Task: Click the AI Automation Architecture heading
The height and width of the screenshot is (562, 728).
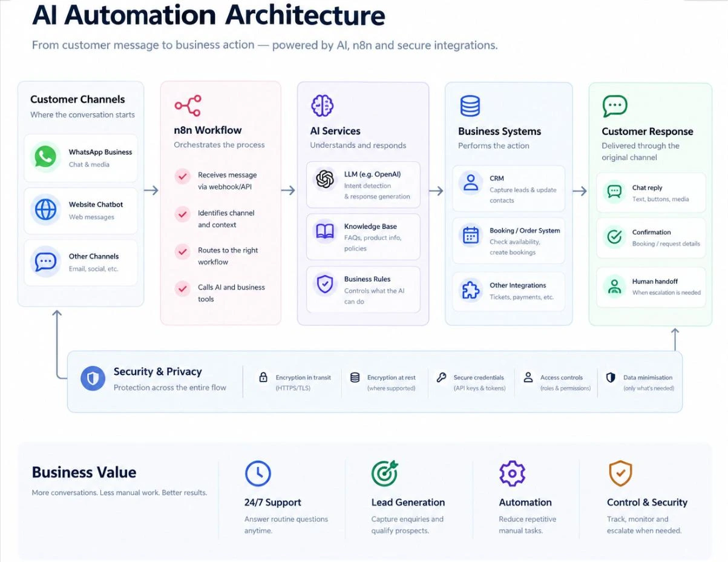Action: (x=208, y=15)
